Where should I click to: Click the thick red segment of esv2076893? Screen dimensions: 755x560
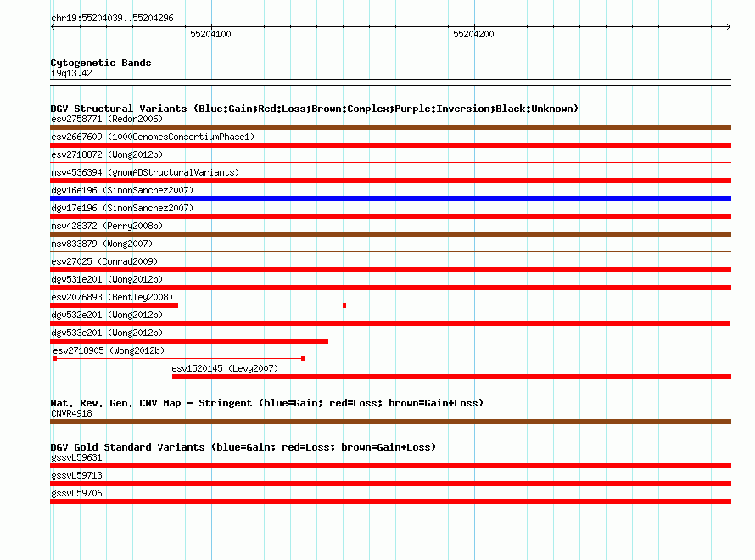(x=115, y=305)
